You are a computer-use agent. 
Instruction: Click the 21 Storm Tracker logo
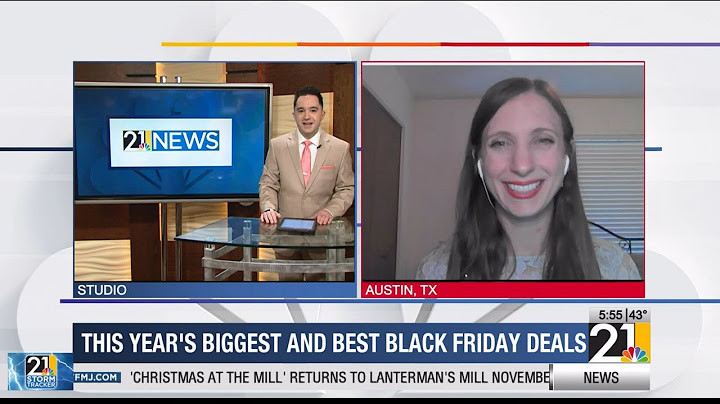(40, 371)
